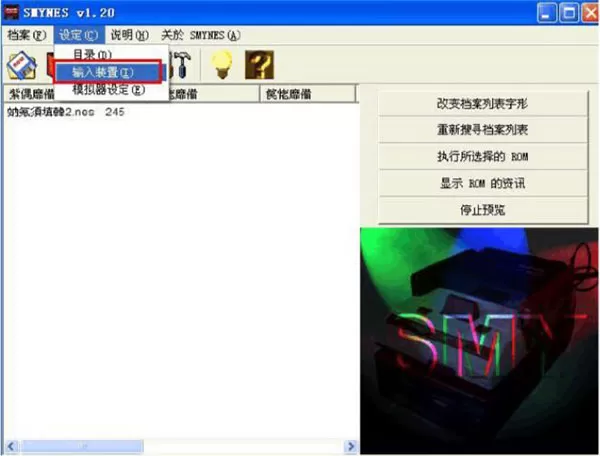Open the 档案(F) menu
Viewport: 600px width, 456px height.
(26, 35)
